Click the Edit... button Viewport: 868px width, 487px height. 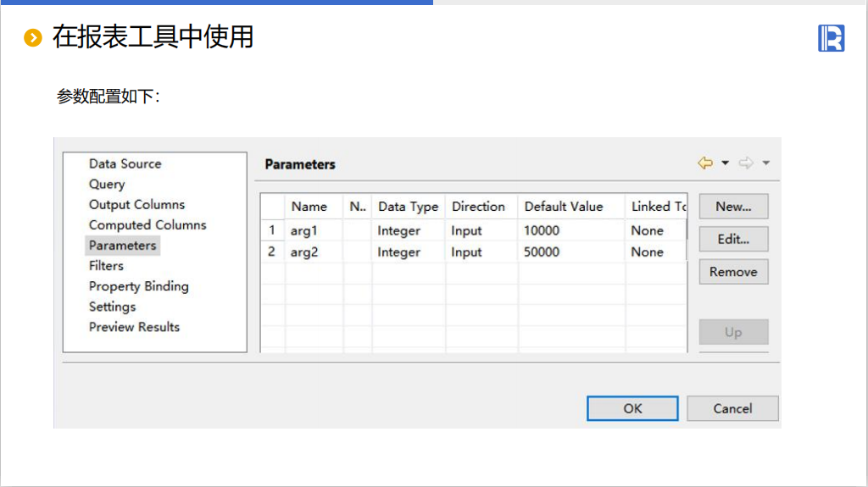pos(733,239)
